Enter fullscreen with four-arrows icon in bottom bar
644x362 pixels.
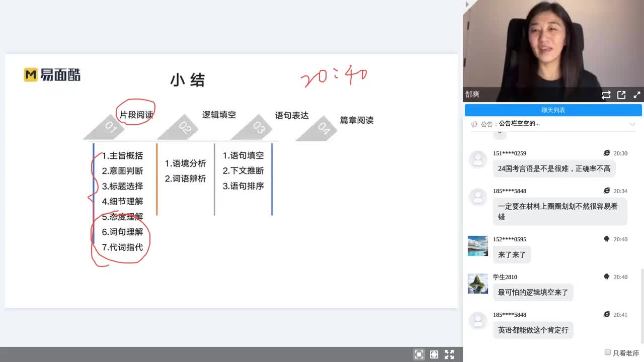click(x=449, y=354)
